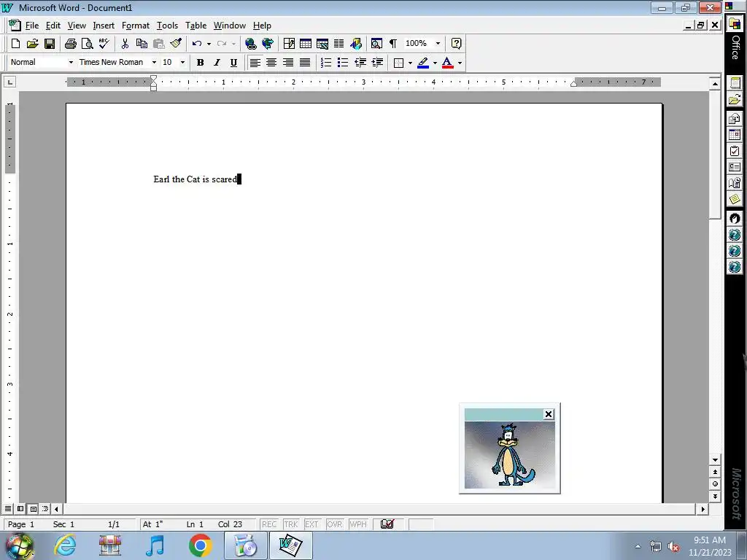Open the Tools menu
This screenshot has width=747, height=560.
click(x=167, y=26)
